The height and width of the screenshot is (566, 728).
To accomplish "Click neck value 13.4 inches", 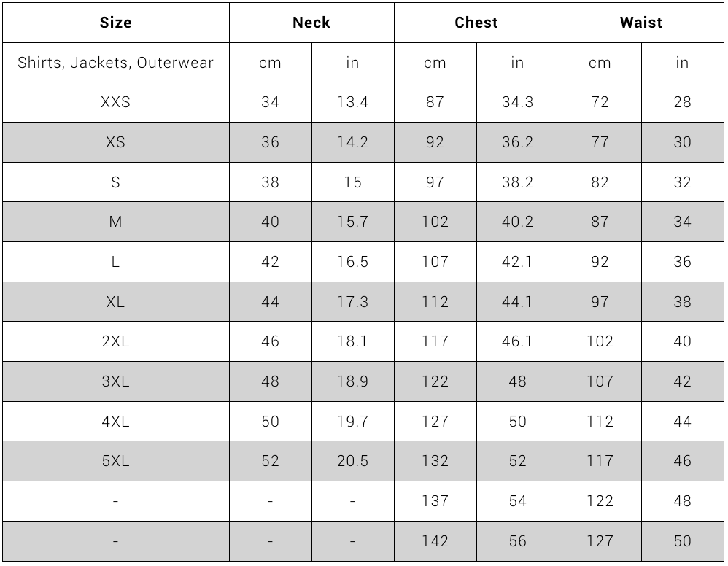I will click(353, 102).
